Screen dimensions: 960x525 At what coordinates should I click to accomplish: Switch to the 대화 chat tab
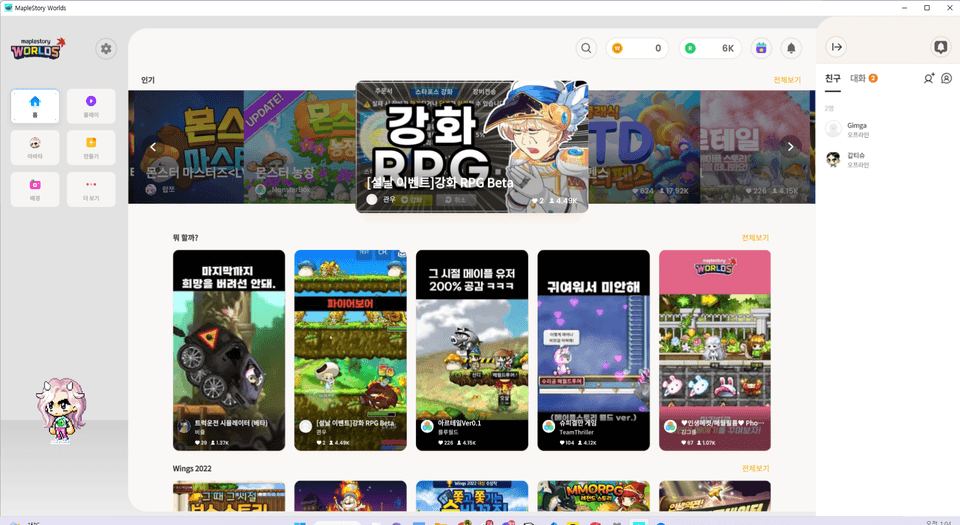click(x=863, y=78)
